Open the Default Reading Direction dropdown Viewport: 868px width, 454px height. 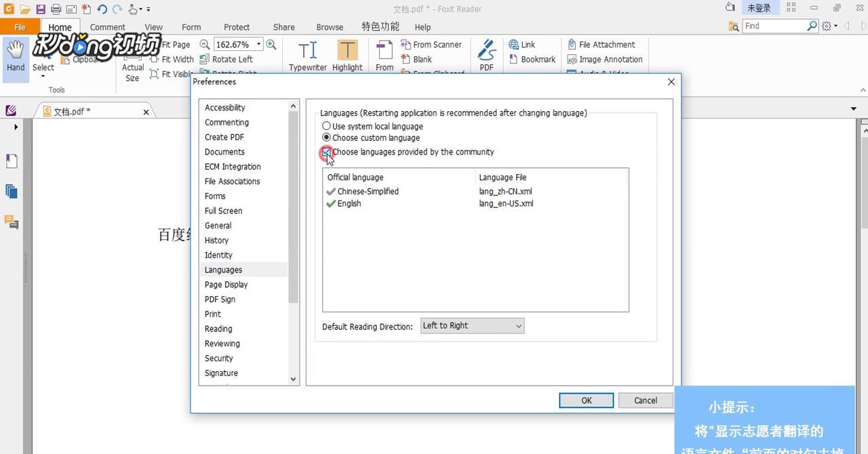(473, 326)
